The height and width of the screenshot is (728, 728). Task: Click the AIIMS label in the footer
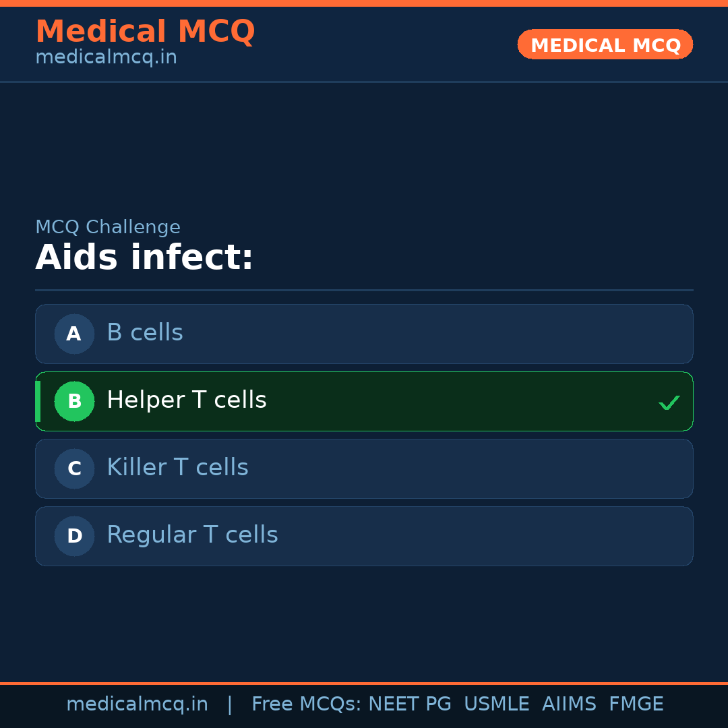[570, 704]
